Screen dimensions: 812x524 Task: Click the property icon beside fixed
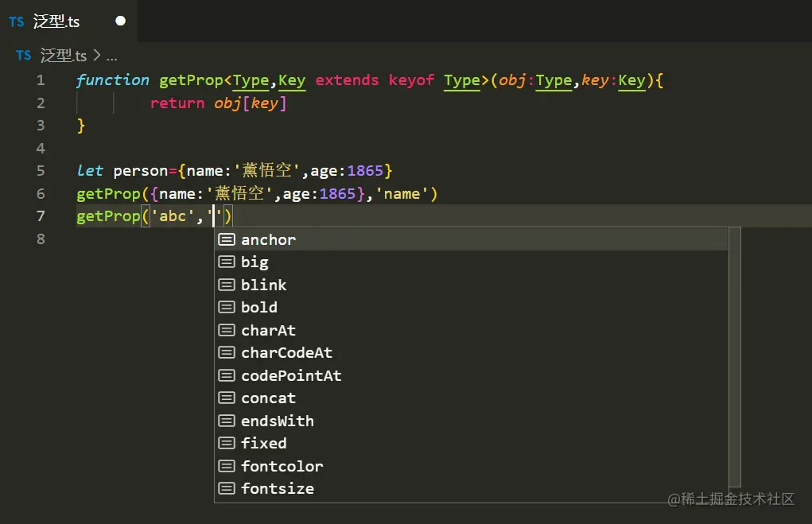coord(227,443)
